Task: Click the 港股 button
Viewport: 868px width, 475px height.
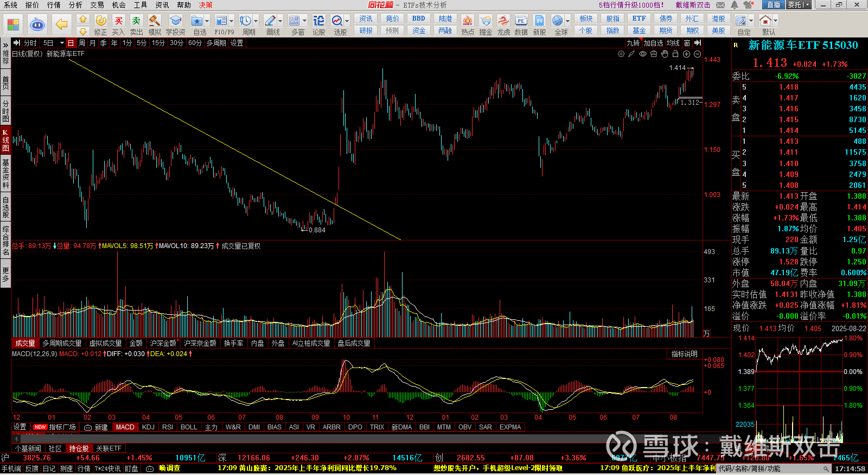Action: 719,18
